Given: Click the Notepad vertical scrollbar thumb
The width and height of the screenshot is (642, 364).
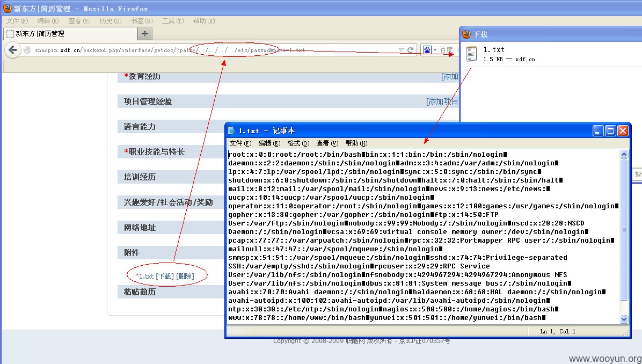Looking at the screenshot, I should [624, 230].
